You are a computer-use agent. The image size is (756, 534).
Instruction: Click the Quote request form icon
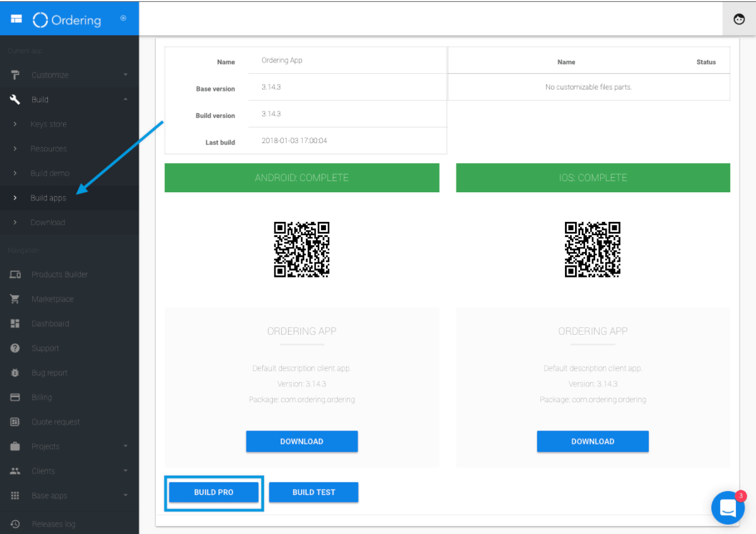15,422
